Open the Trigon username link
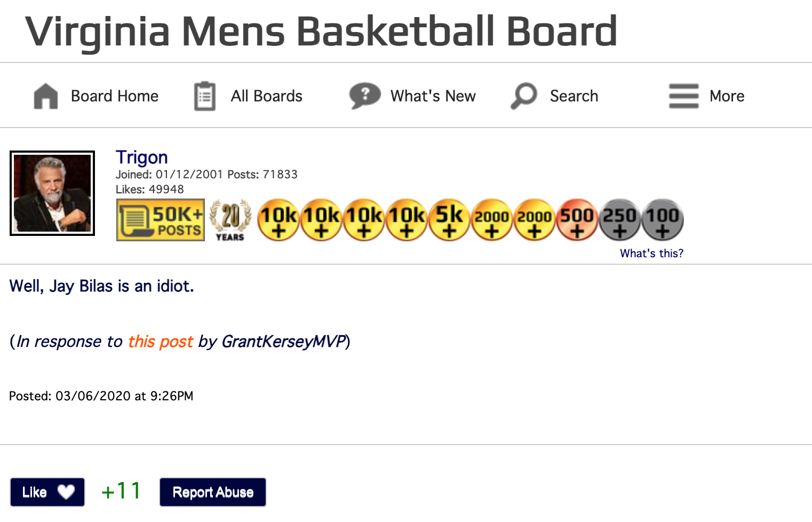This screenshot has width=812, height=522. (x=142, y=157)
